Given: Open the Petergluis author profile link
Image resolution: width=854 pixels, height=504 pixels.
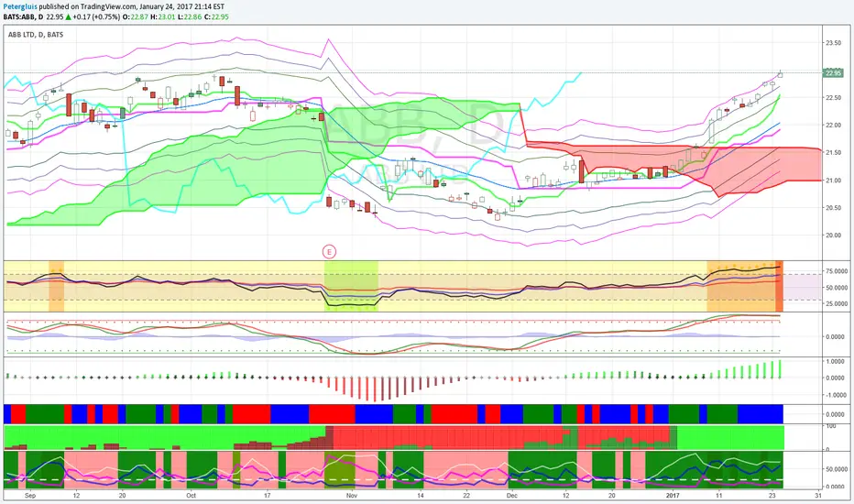Looking at the screenshot, I should (21, 7).
